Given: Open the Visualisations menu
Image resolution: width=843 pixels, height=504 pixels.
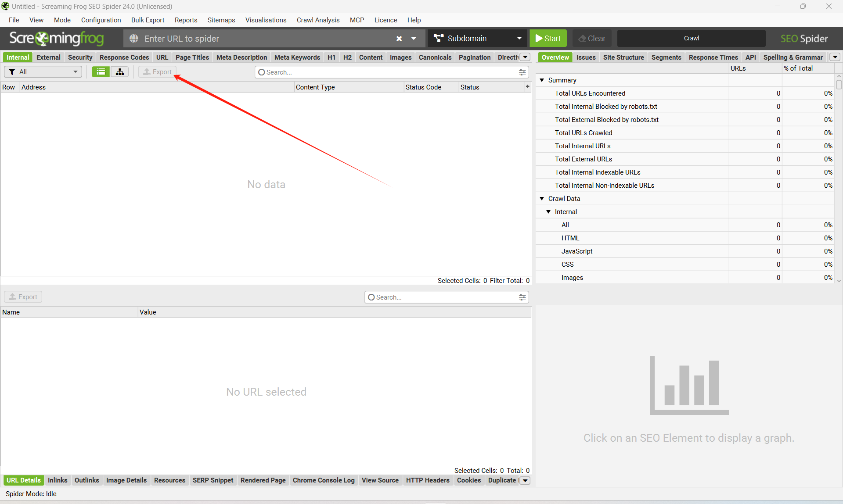Looking at the screenshot, I should 266,20.
